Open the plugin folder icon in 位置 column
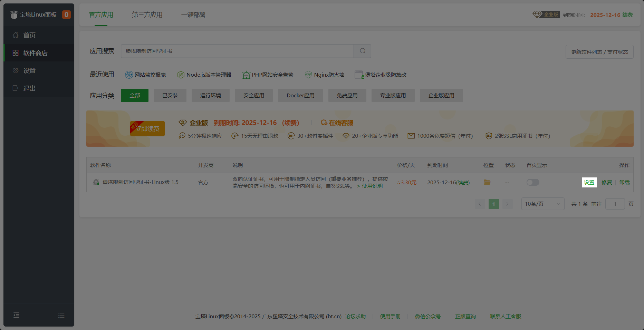The height and width of the screenshot is (330, 644). (x=487, y=182)
